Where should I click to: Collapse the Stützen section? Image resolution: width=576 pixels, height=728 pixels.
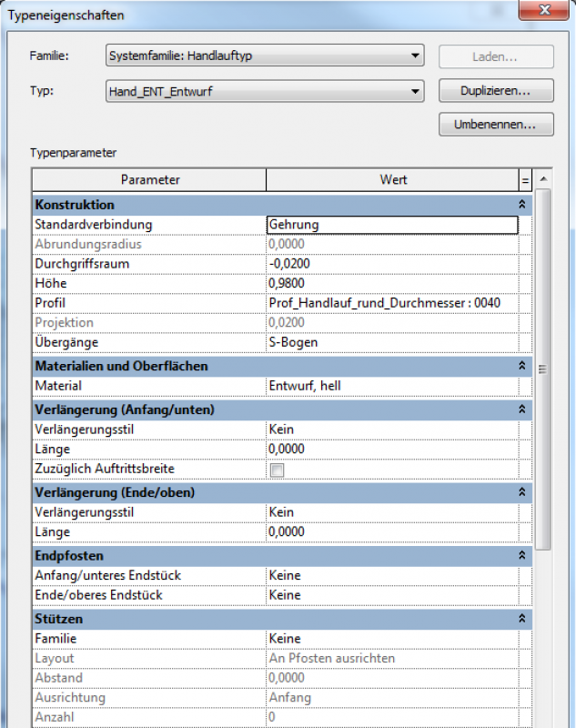(x=522, y=619)
